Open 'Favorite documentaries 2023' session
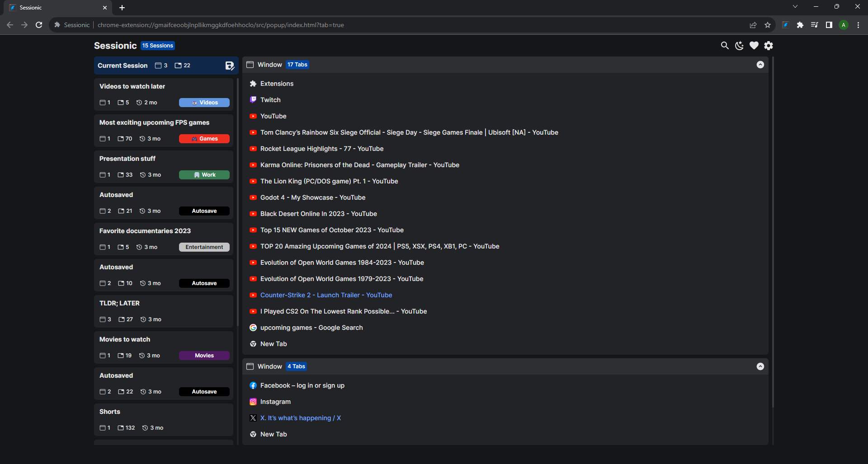 [x=164, y=239]
